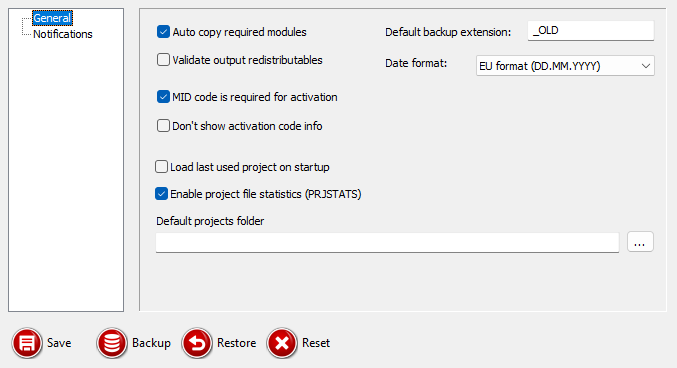Select General in the settings tree
The width and height of the screenshot is (677, 368).
tap(52, 18)
